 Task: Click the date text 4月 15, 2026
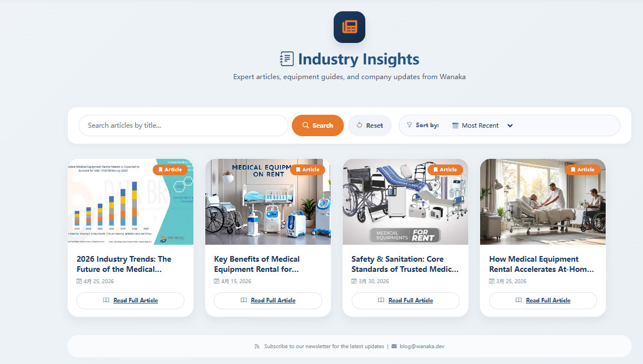click(x=236, y=281)
